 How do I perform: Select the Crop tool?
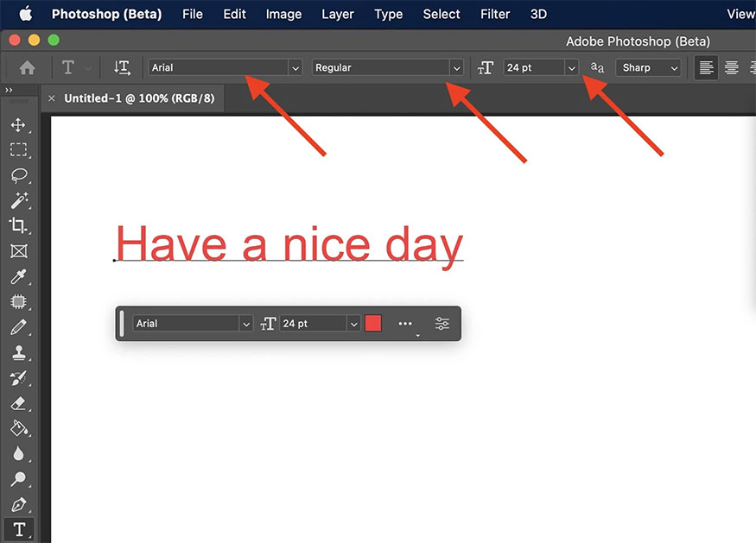click(x=18, y=225)
